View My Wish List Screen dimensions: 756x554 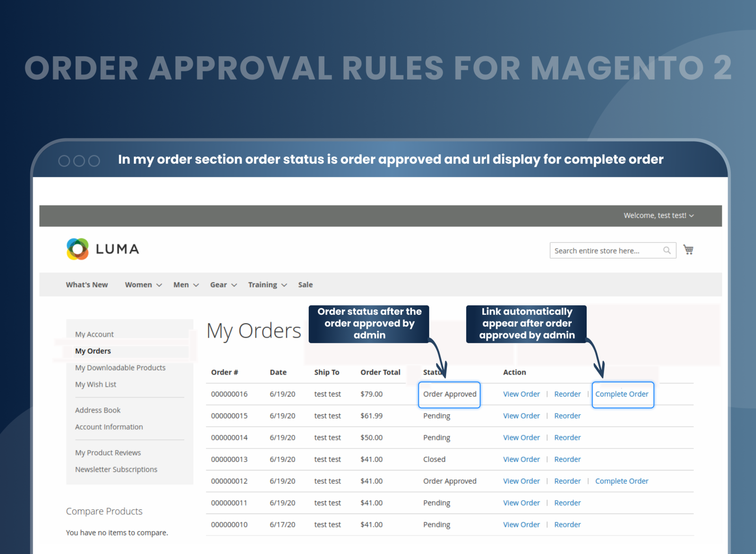click(96, 384)
